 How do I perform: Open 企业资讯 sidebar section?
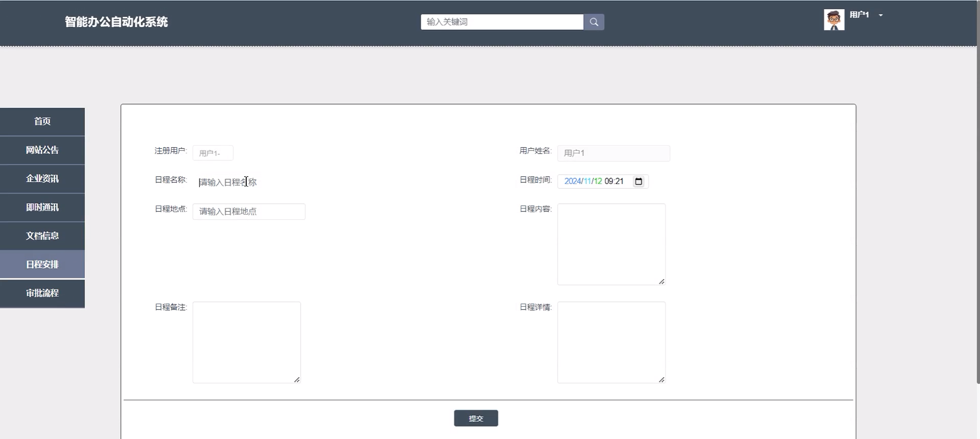[42, 179]
